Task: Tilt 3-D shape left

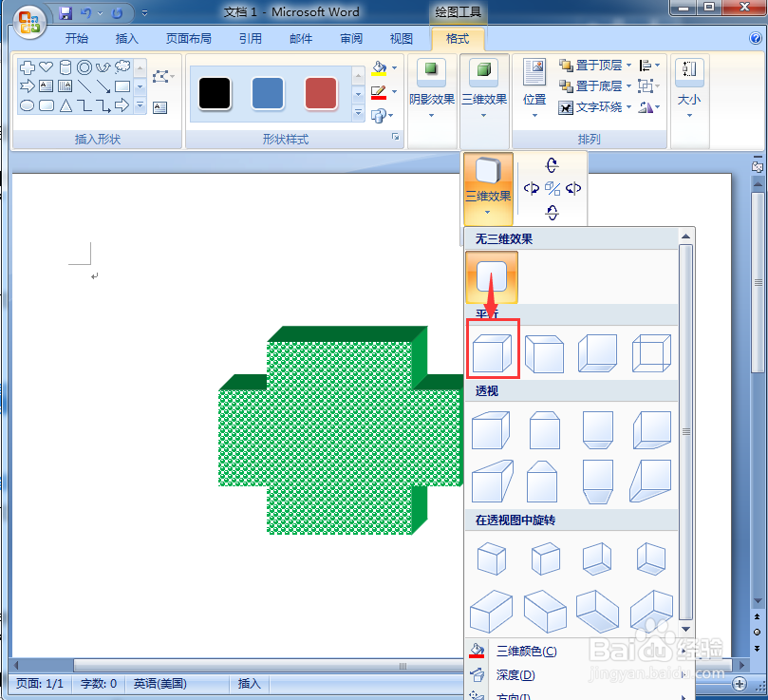Action: tap(532, 188)
